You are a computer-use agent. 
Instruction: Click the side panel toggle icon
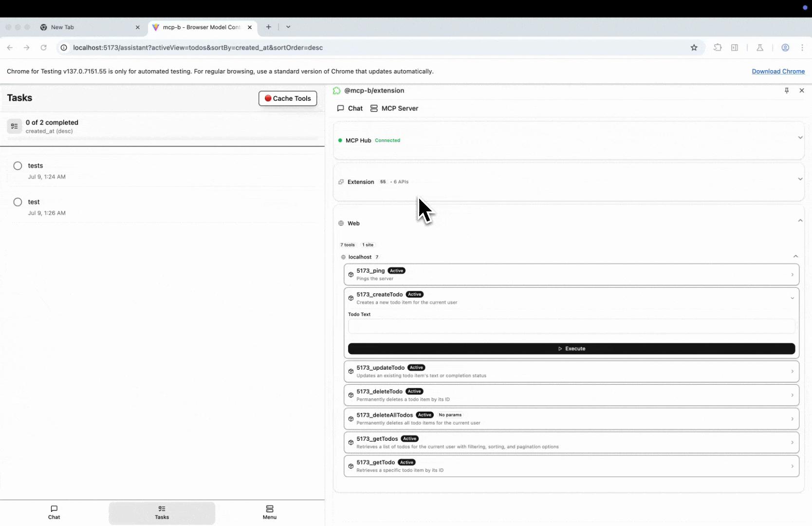pyautogui.click(x=735, y=48)
